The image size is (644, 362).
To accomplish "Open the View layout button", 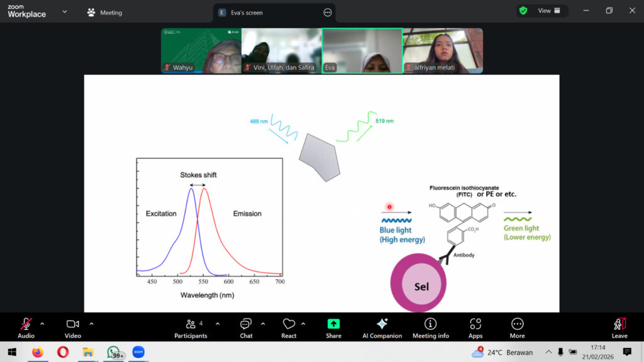I will point(548,11).
